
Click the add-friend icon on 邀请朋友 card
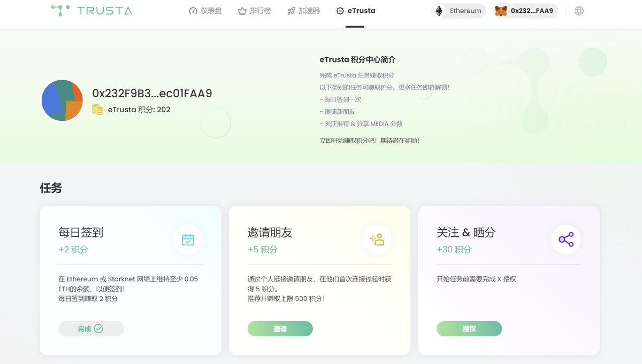pos(377,240)
